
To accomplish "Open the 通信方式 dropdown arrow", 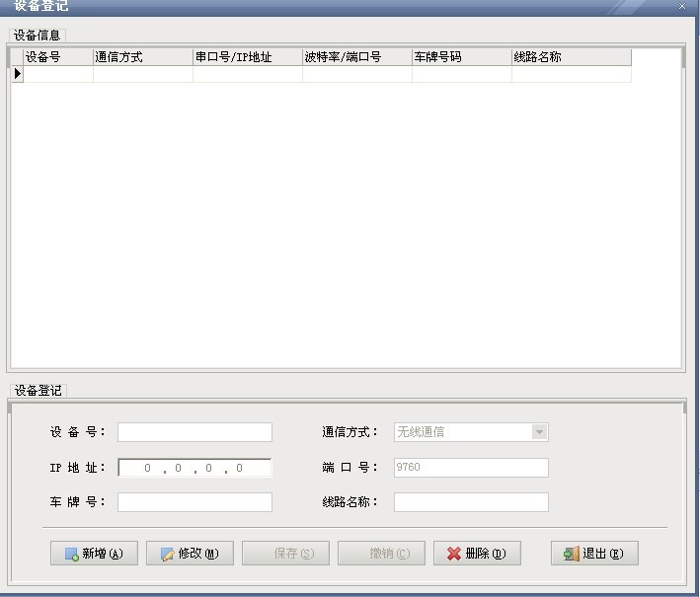I will point(539,432).
